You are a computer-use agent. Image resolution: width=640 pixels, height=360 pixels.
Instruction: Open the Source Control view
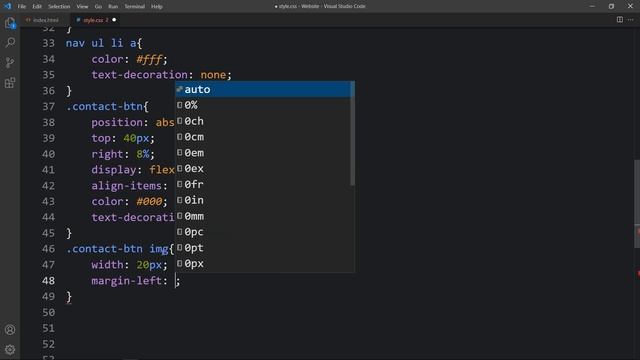pos(10,62)
